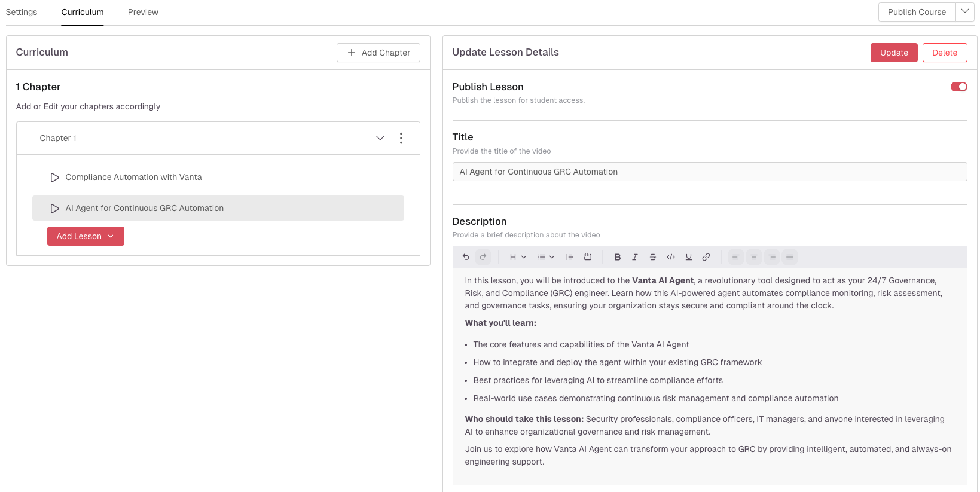Apply bold formatting in the description editor
The height and width of the screenshot is (492, 980).
pyautogui.click(x=617, y=257)
